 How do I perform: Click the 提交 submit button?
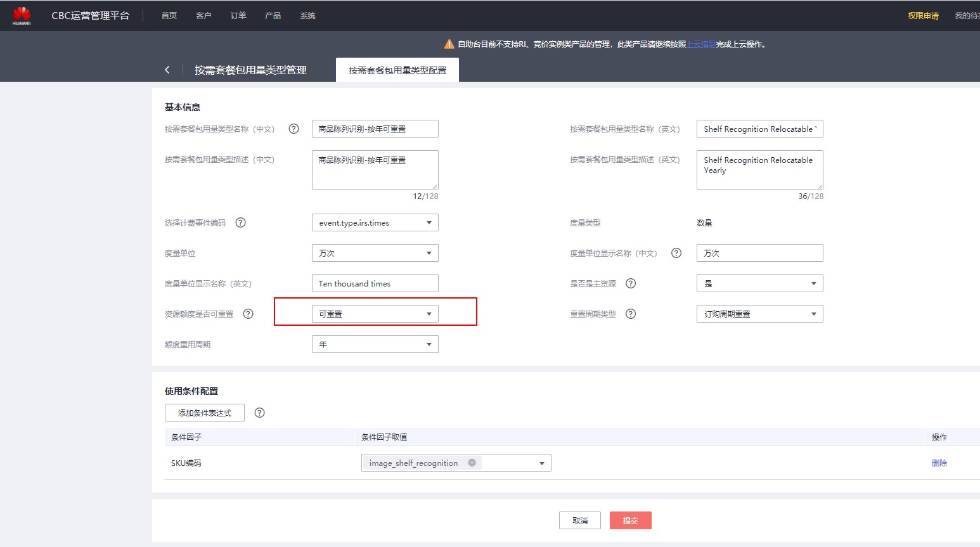[631, 520]
